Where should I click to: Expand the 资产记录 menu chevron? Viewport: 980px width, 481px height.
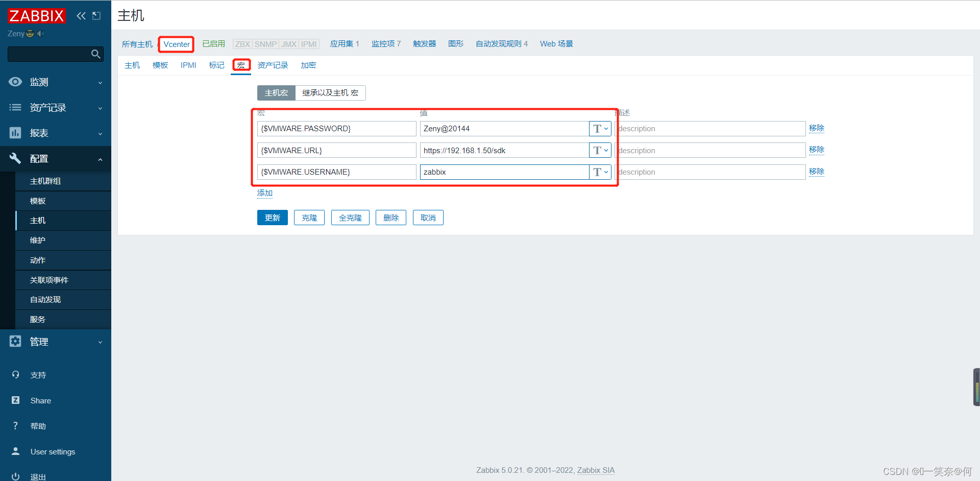100,108
